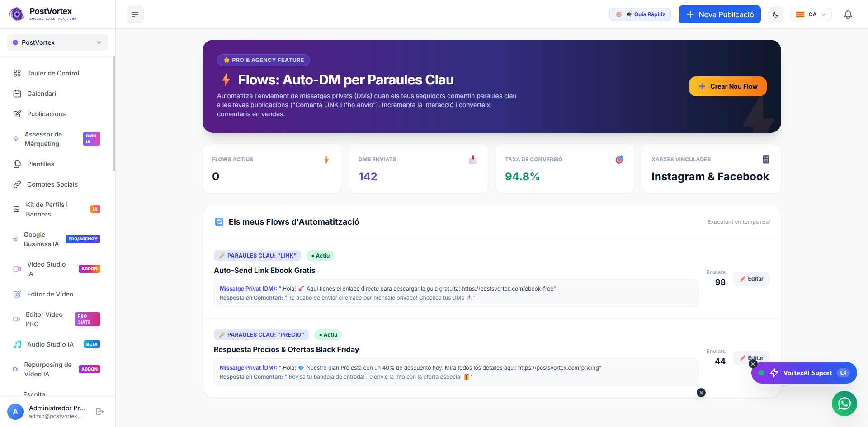Open Comptes Socials section
This screenshot has height=427, width=868.
(57, 184)
